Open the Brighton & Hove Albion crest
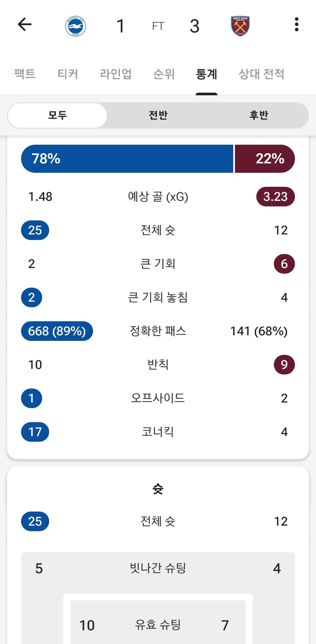Viewport: 316px width, 644px height. tap(75, 26)
